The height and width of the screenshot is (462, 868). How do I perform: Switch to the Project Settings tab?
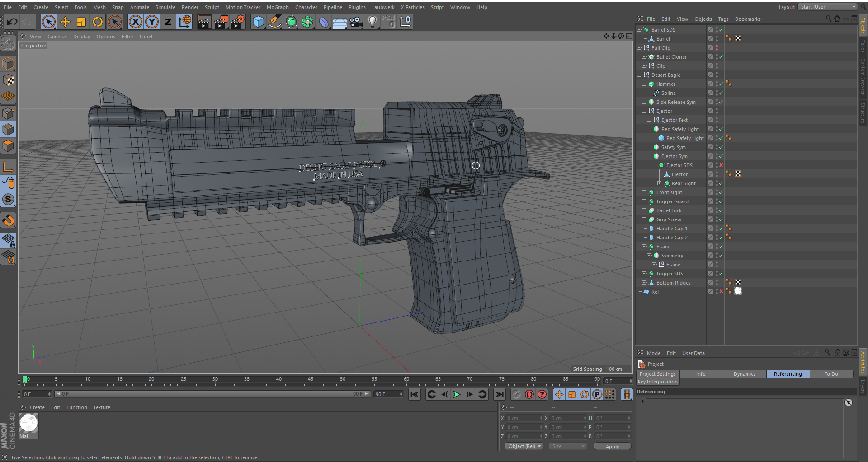point(658,374)
